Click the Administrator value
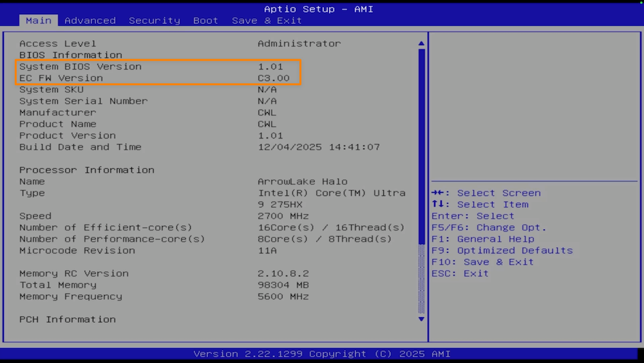 (x=299, y=44)
